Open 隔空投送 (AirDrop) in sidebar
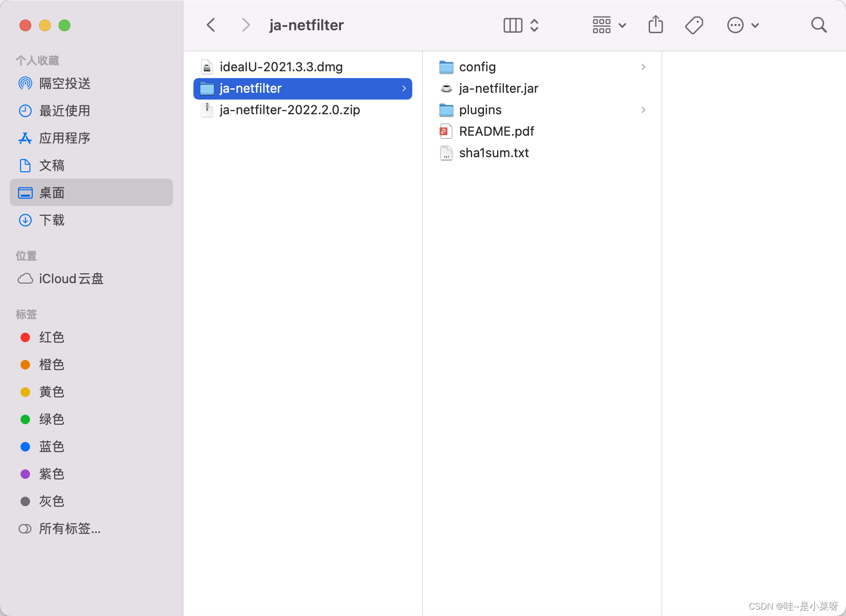The image size is (846, 616). pos(91,83)
